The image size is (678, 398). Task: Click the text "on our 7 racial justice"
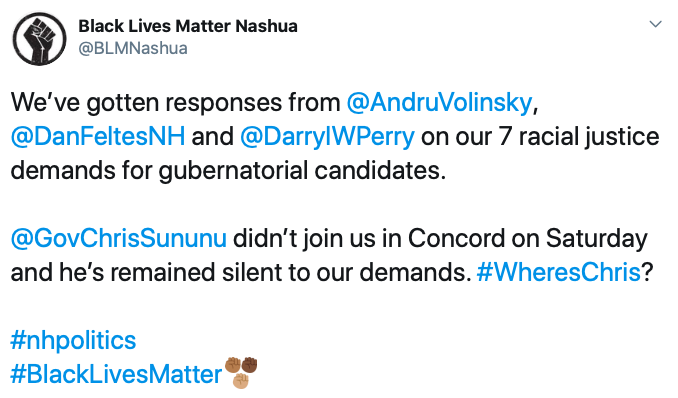[540, 137]
